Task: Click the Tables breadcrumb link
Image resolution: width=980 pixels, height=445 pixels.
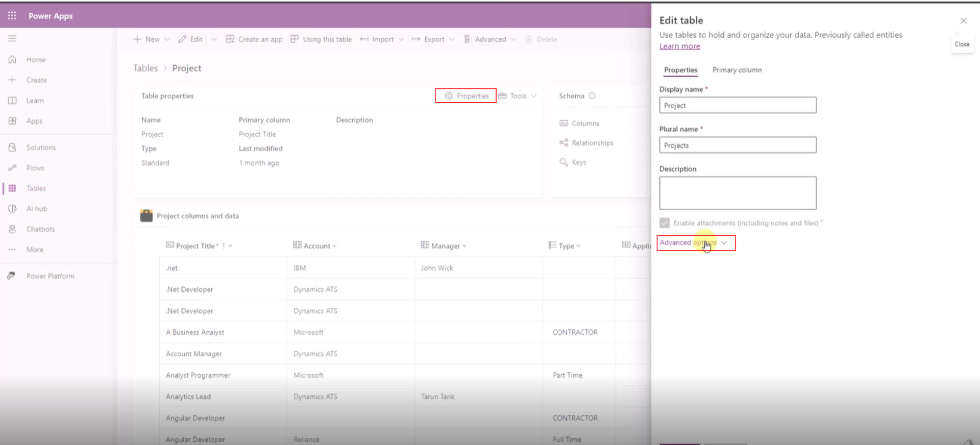Action: click(145, 68)
